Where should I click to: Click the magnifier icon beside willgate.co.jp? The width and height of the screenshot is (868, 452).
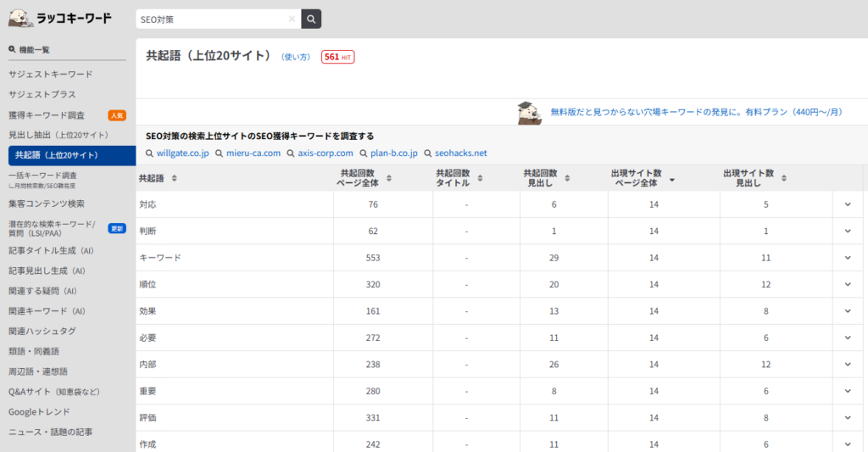[x=149, y=153]
